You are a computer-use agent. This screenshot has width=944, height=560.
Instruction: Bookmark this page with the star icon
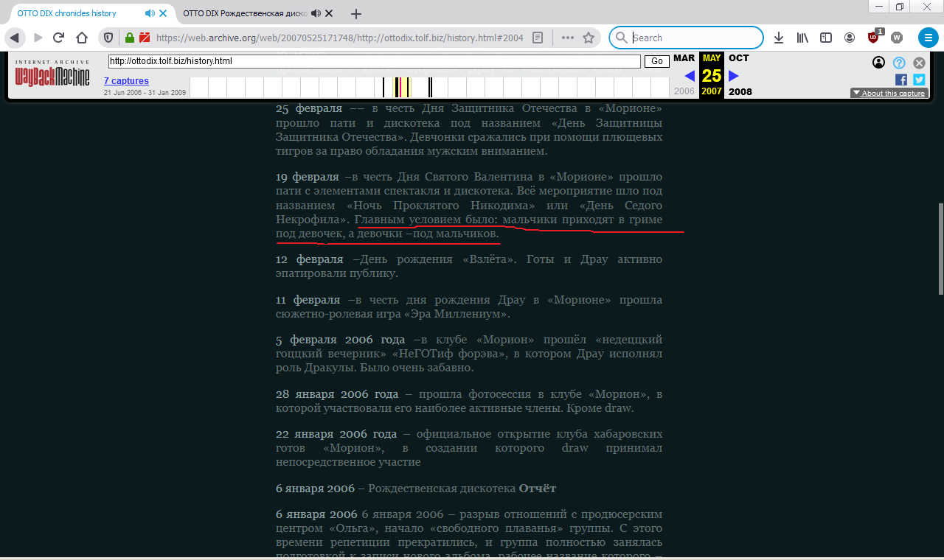coord(589,38)
